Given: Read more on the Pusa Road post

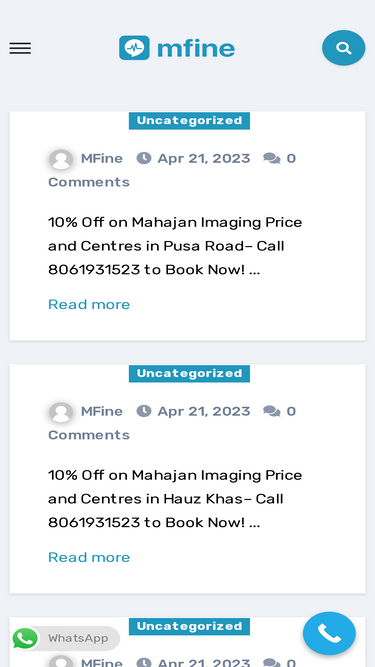Looking at the screenshot, I should click(89, 305).
